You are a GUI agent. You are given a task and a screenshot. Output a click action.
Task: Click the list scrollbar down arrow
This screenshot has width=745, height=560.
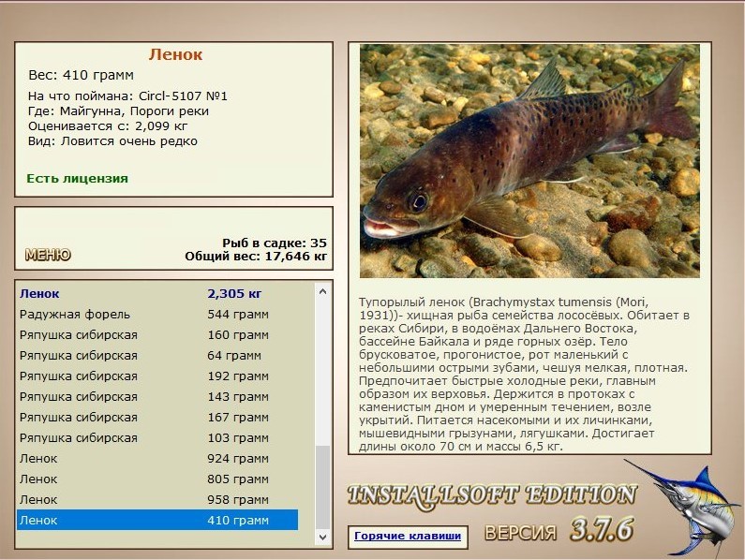(322, 538)
